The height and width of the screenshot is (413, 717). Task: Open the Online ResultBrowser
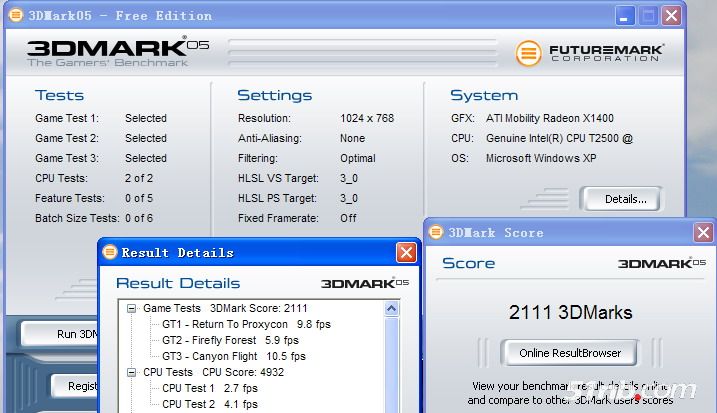coord(570,352)
